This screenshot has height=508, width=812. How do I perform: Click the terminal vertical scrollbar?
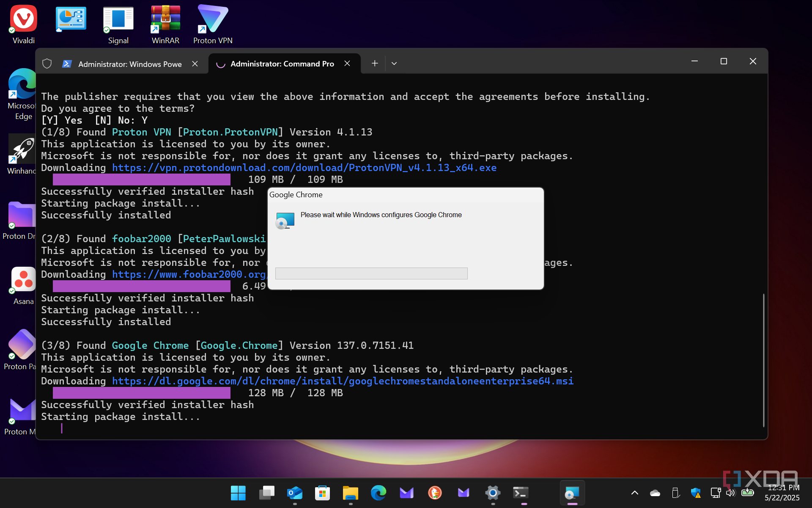pos(763,360)
